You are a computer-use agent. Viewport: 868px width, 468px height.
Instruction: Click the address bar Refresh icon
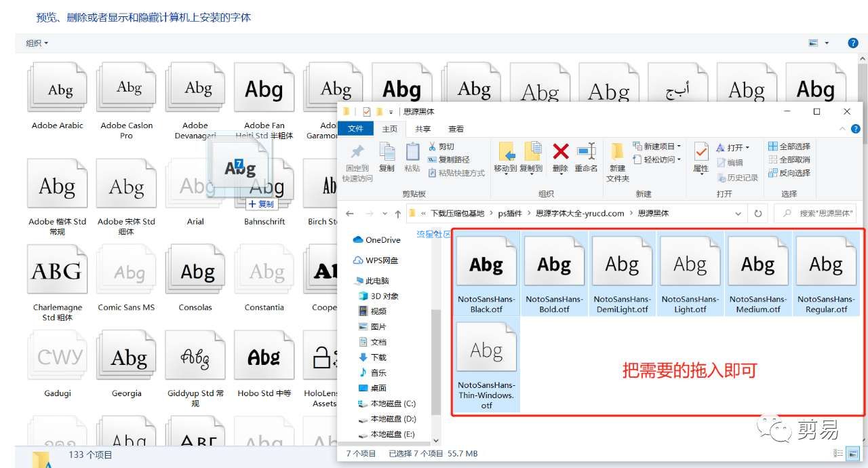[x=757, y=213]
